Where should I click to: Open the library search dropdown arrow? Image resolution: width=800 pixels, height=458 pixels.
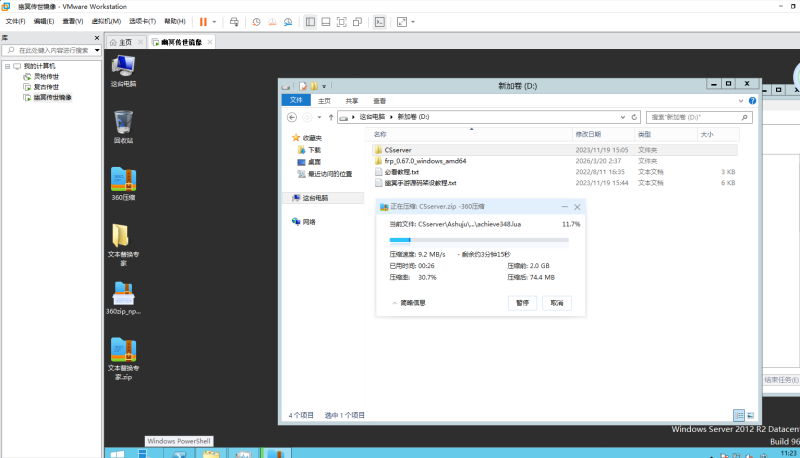coord(97,50)
